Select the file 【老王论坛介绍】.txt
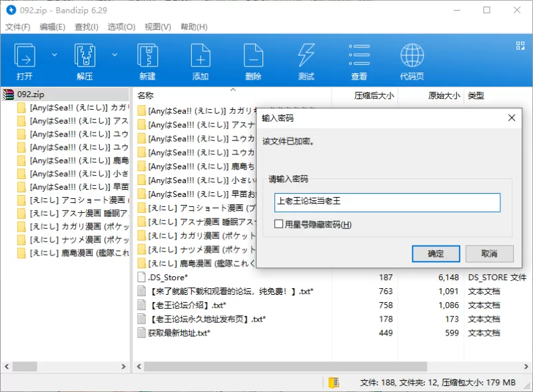The image size is (533, 392). (x=187, y=305)
